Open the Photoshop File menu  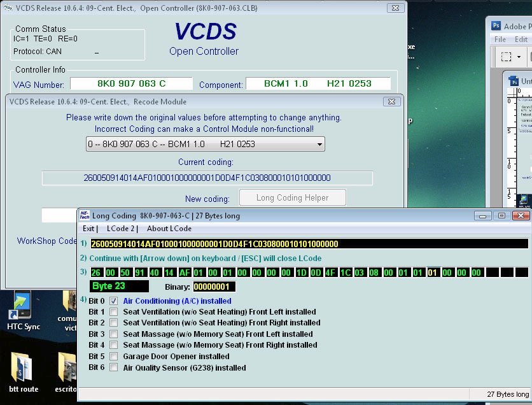500,39
